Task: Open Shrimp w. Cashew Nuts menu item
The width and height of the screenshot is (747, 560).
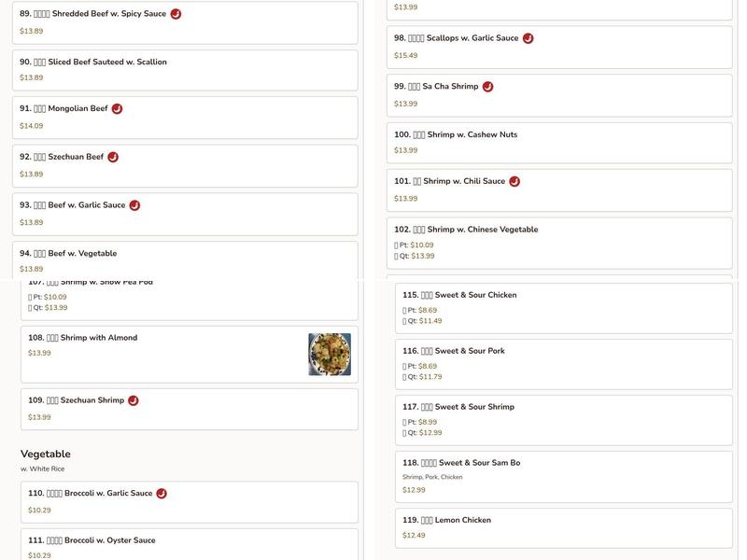Action: click(559, 142)
